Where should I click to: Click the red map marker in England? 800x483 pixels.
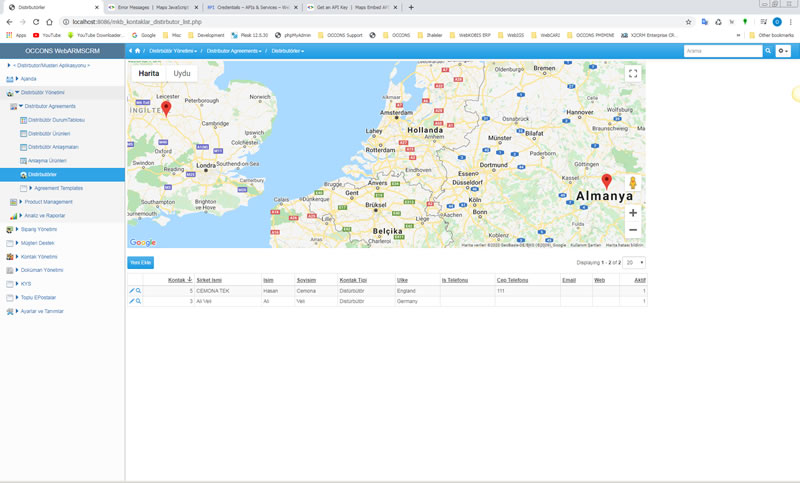tap(166, 109)
